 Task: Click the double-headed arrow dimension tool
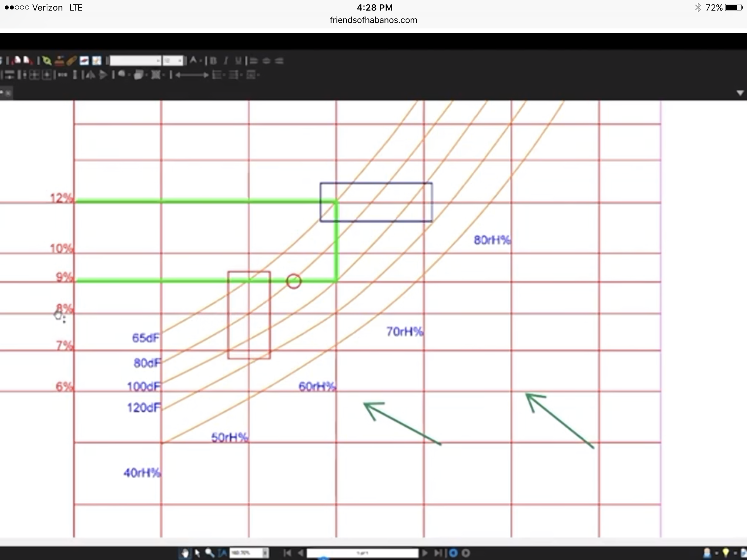tap(192, 75)
